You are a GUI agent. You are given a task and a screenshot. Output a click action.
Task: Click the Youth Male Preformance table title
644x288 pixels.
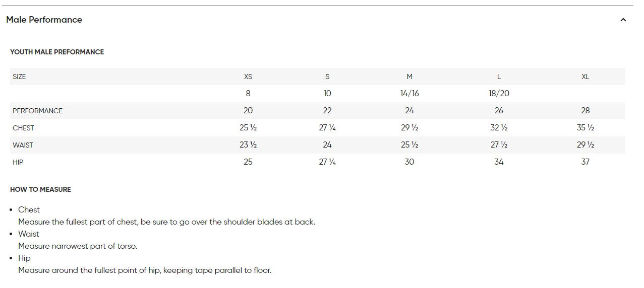57,52
